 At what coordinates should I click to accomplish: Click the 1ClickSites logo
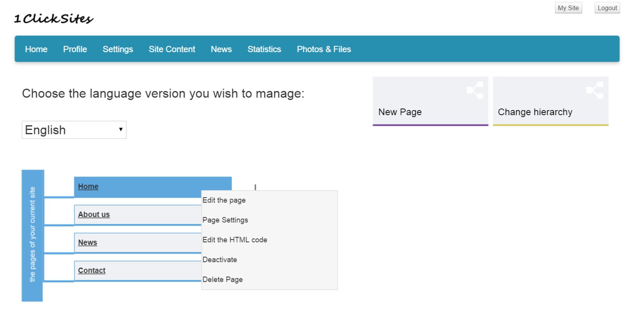tap(54, 19)
